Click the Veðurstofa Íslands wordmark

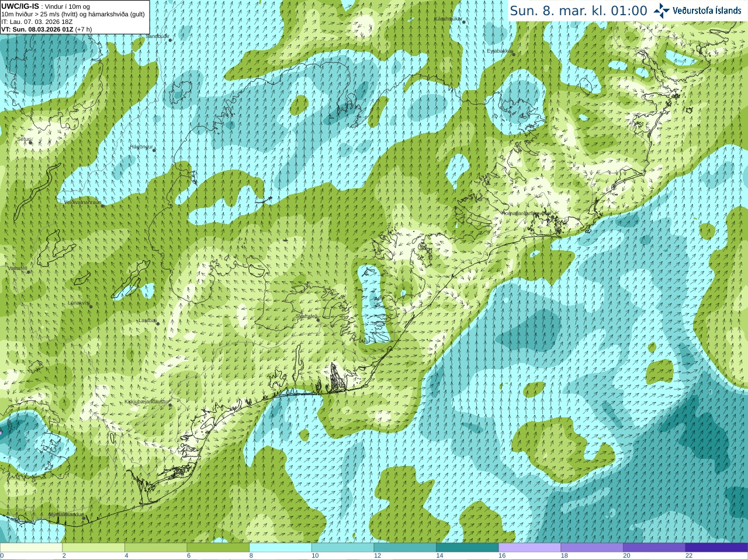point(707,11)
